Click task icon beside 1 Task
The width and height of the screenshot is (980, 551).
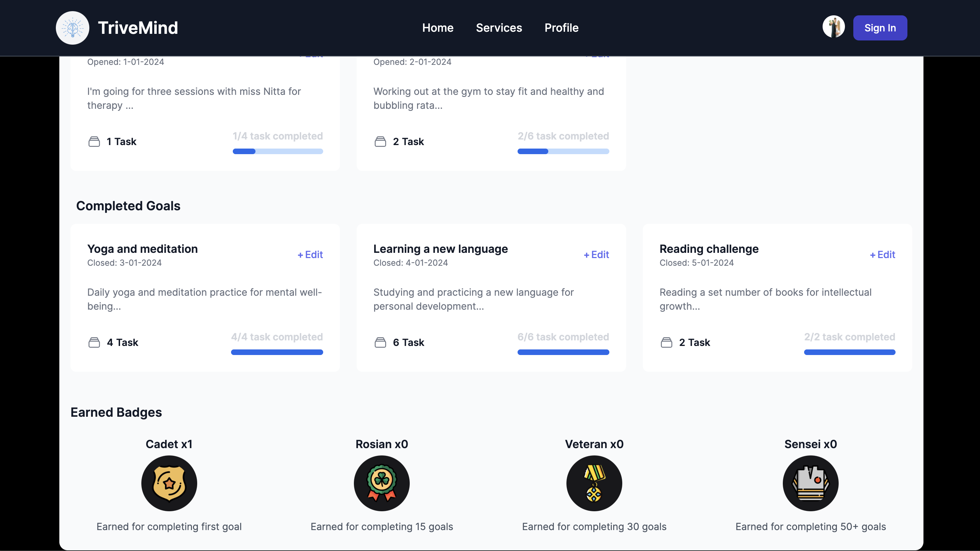[94, 142]
